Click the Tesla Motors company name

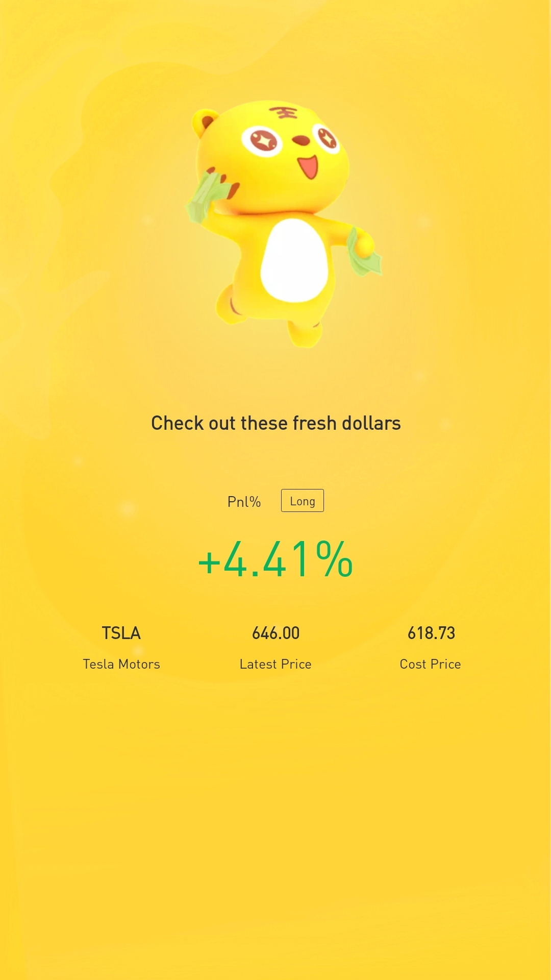[121, 664]
